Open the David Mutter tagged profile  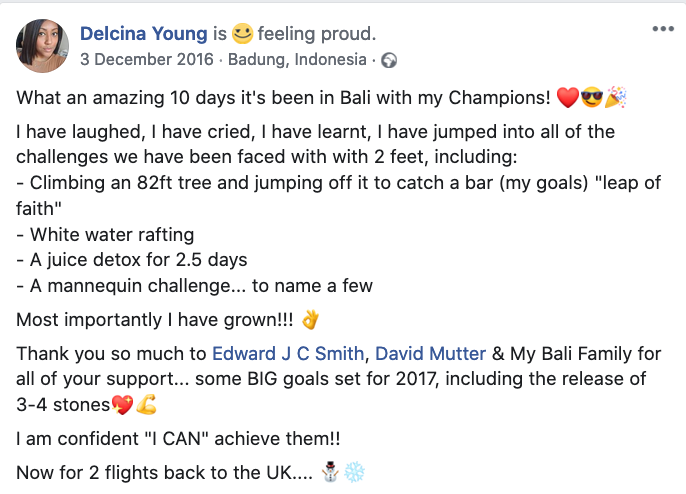430,353
